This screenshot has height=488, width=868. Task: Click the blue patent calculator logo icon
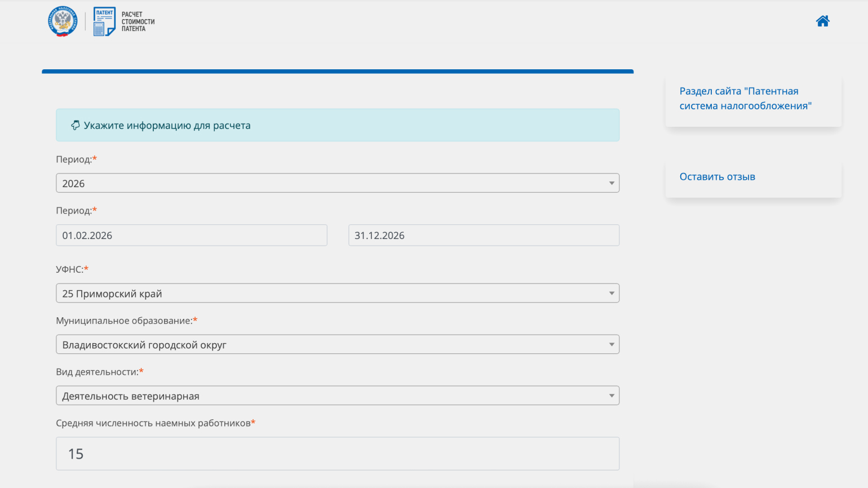(x=104, y=21)
